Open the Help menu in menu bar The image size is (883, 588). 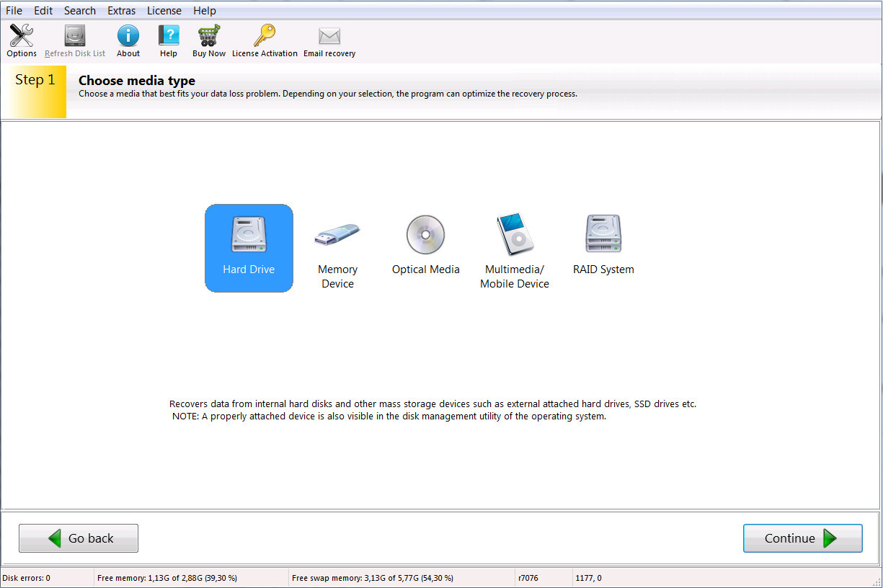click(205, 10)
